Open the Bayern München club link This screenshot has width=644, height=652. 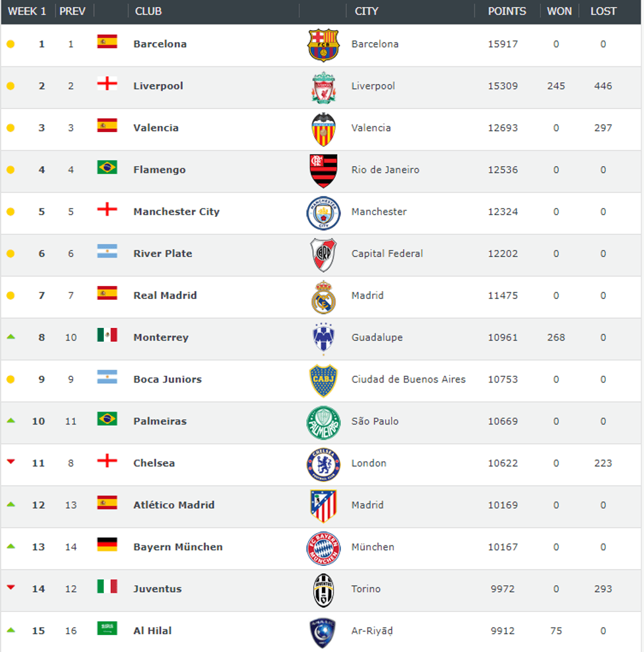[x=177, y=547]
